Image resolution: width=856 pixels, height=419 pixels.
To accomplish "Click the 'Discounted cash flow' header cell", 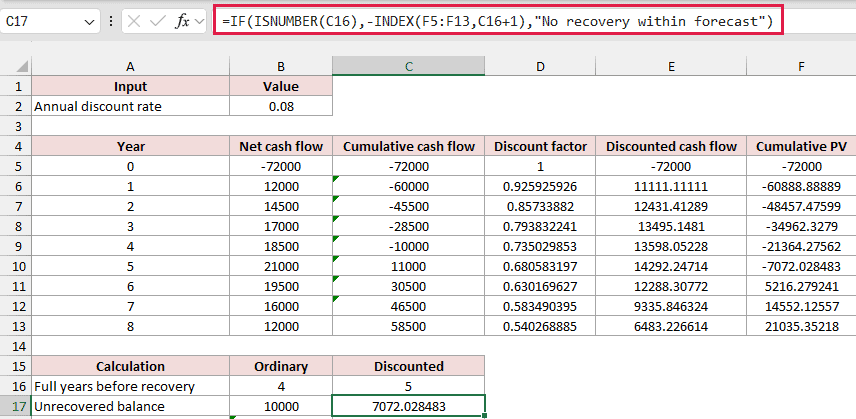I will 671,146.
